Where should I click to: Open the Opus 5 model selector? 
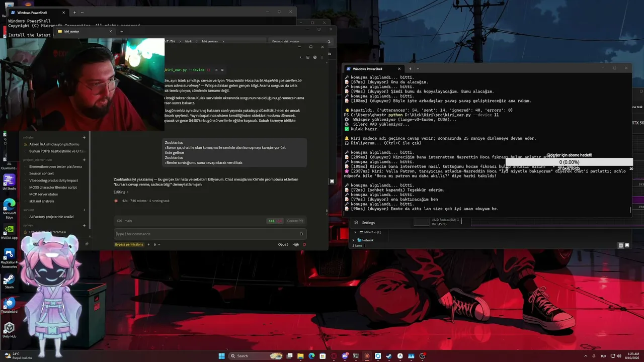pos(283,244)
